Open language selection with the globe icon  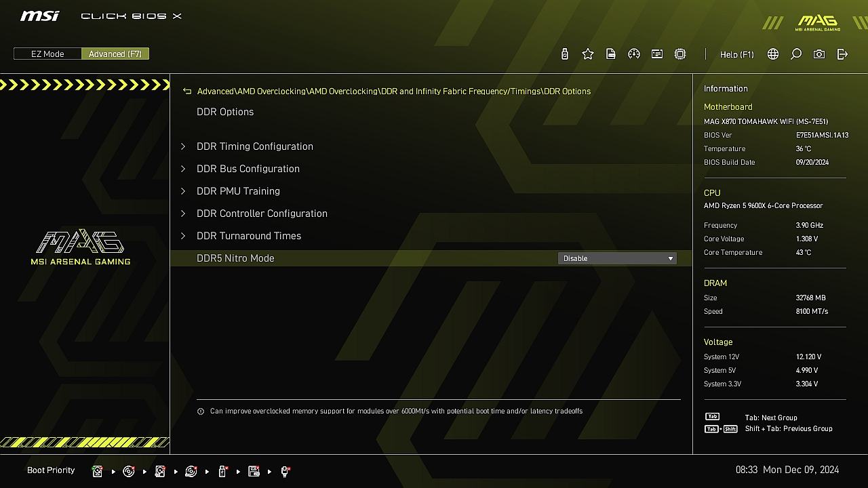pos(773,54)
